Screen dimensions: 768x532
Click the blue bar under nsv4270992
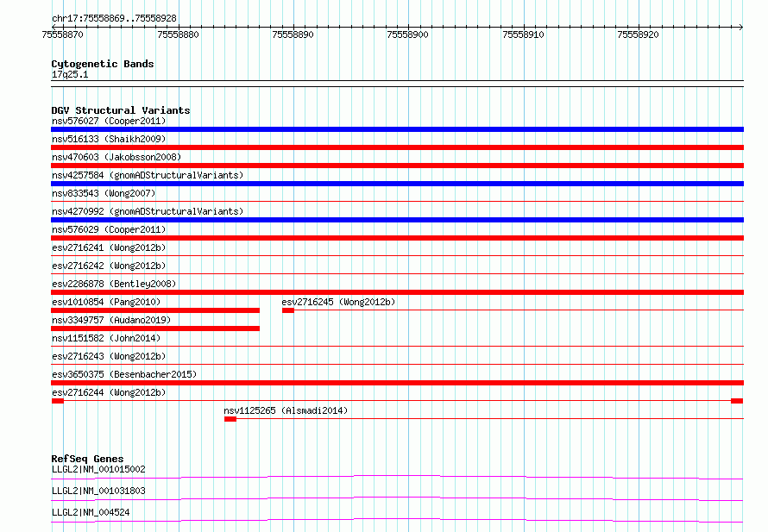coord(397,220)
